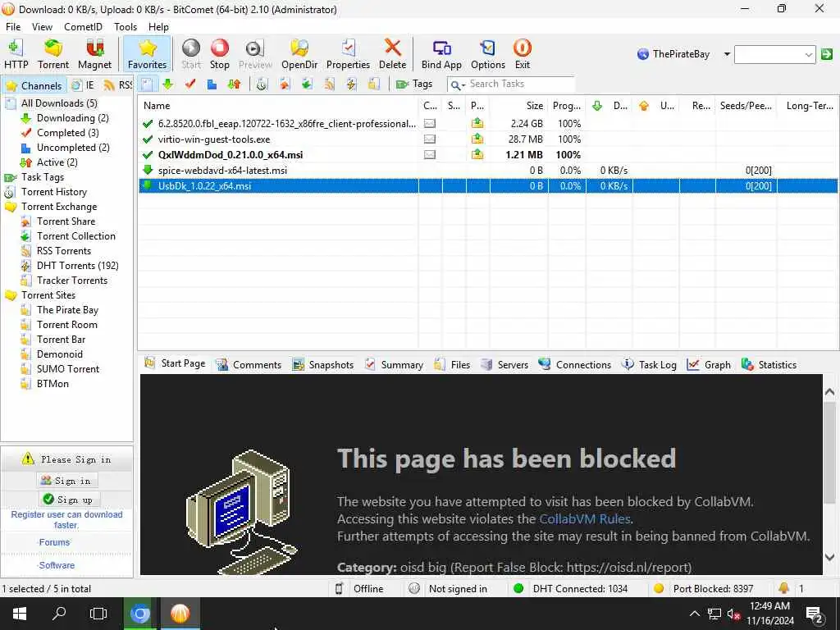Show all tasks filter icon
Screen dimensions: 840x630
[147, 84]
